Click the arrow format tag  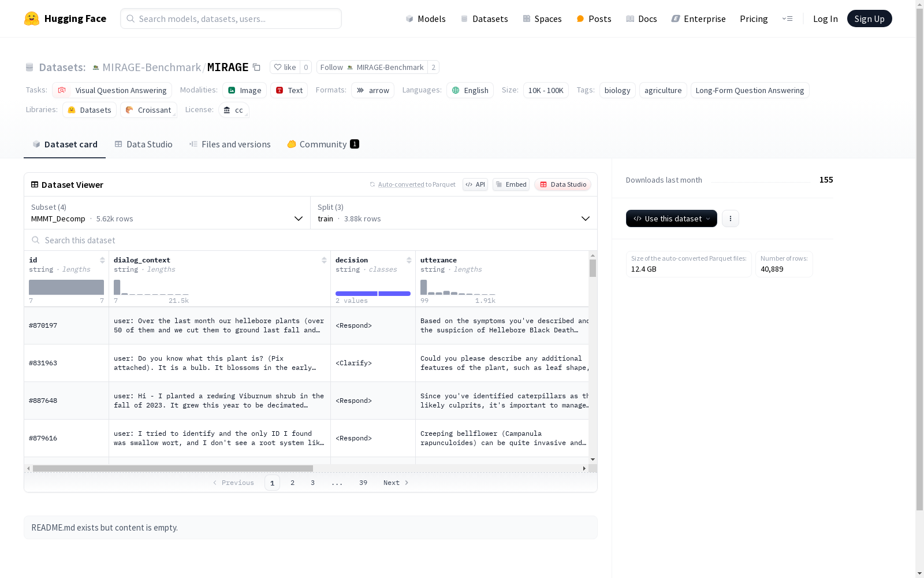[x=372, y=90]
